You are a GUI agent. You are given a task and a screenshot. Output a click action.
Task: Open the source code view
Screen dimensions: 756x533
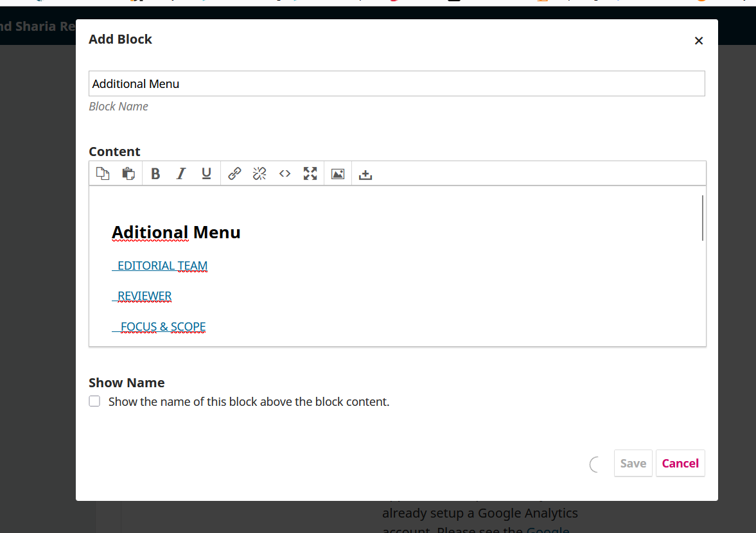[285, 173]
